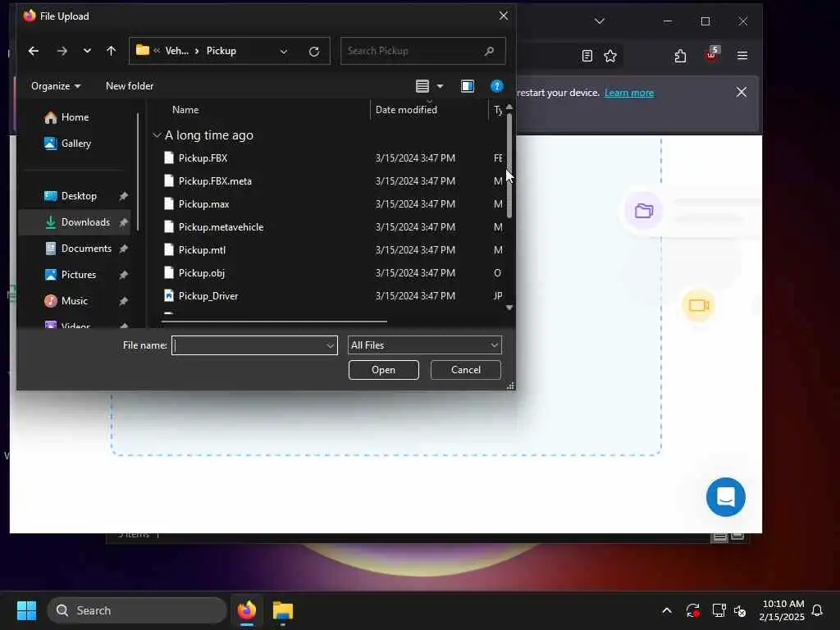Create a New folder

coord(130,86)
